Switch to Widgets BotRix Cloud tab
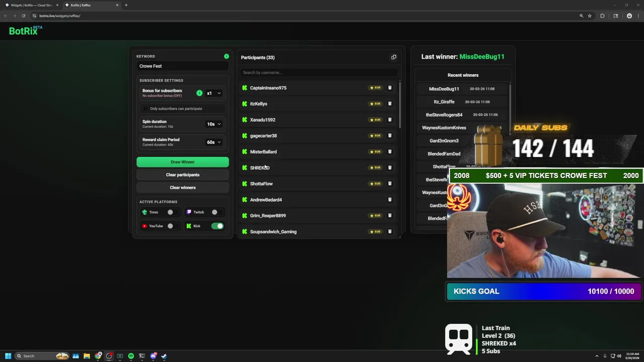Screen dimensions: 644x362 click(x=31, y=5)
